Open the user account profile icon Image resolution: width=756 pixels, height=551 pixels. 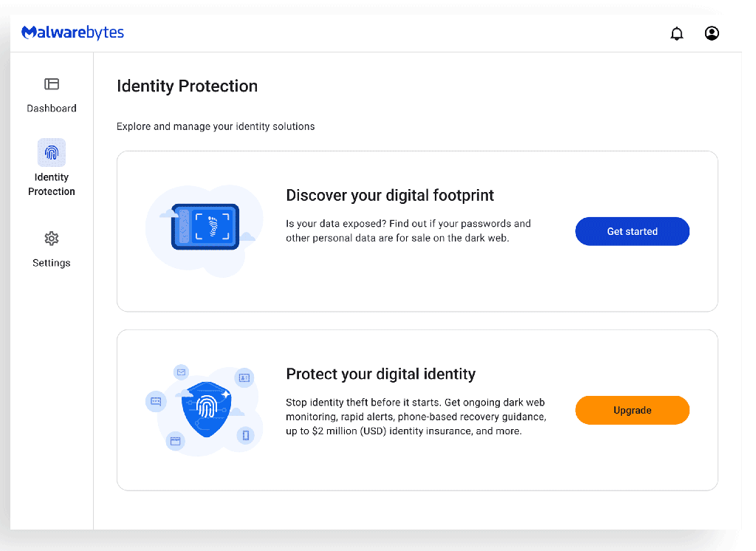click(x=712, y=33)
